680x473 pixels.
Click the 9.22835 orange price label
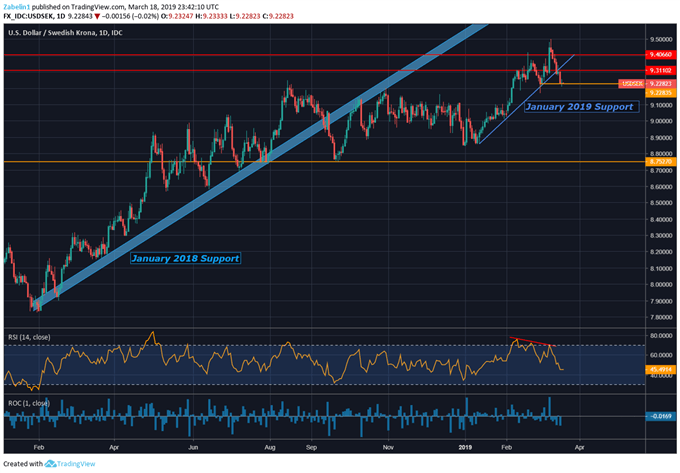click(660, 93)
